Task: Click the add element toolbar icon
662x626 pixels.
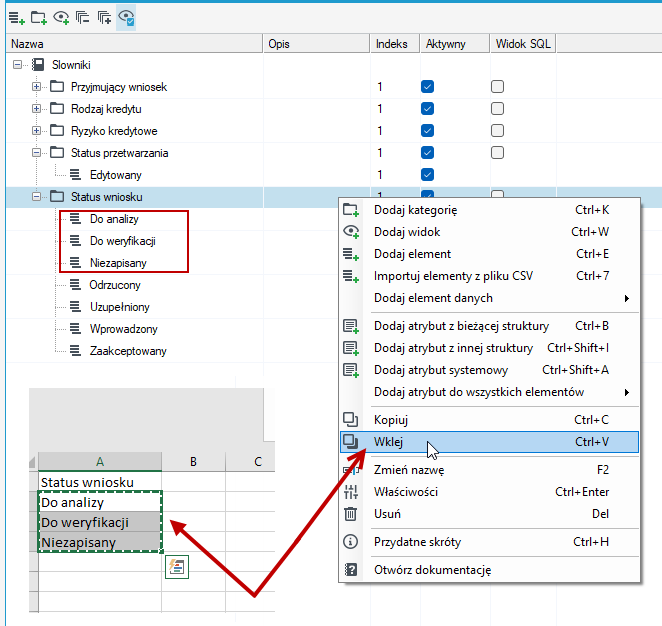Action: [x=17, y=18]
